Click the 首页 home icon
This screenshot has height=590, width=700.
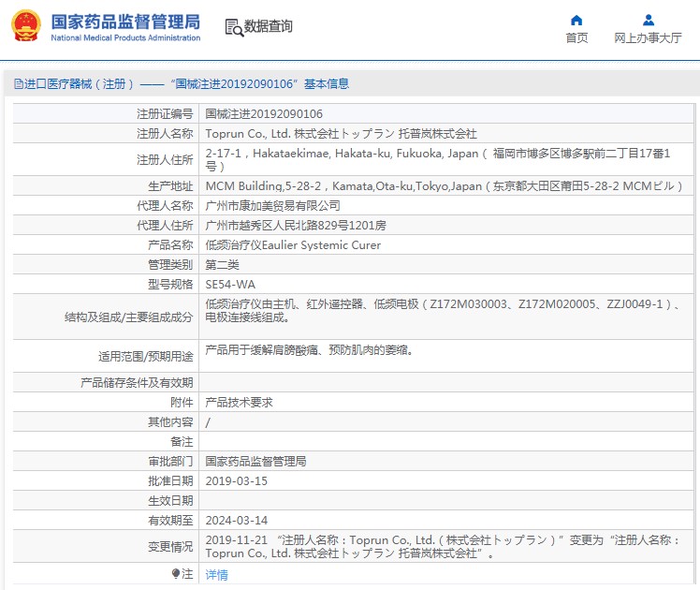pos(576,20)
